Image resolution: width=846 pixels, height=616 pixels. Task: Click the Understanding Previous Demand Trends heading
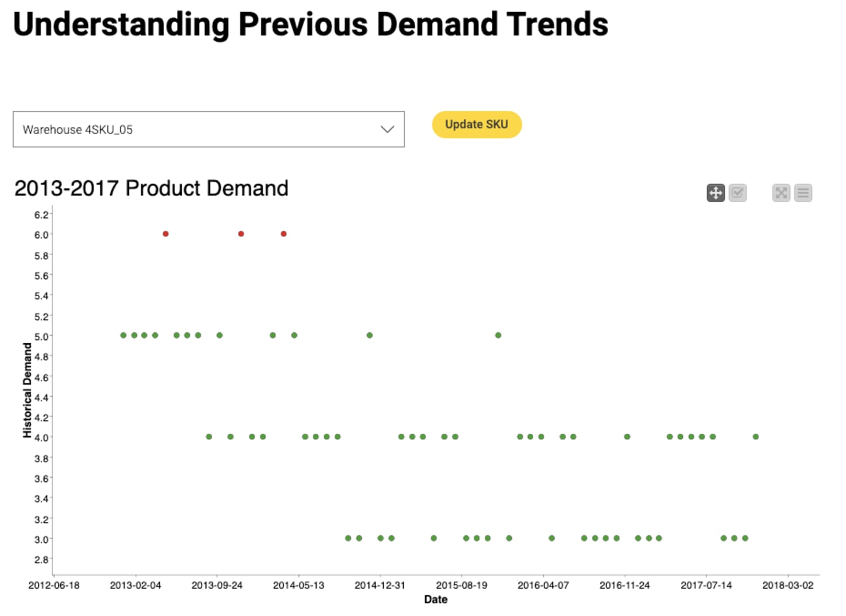click(x=311, y=24)
